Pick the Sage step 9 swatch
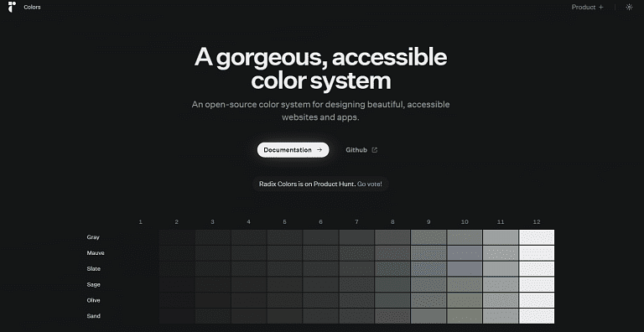 428,284
